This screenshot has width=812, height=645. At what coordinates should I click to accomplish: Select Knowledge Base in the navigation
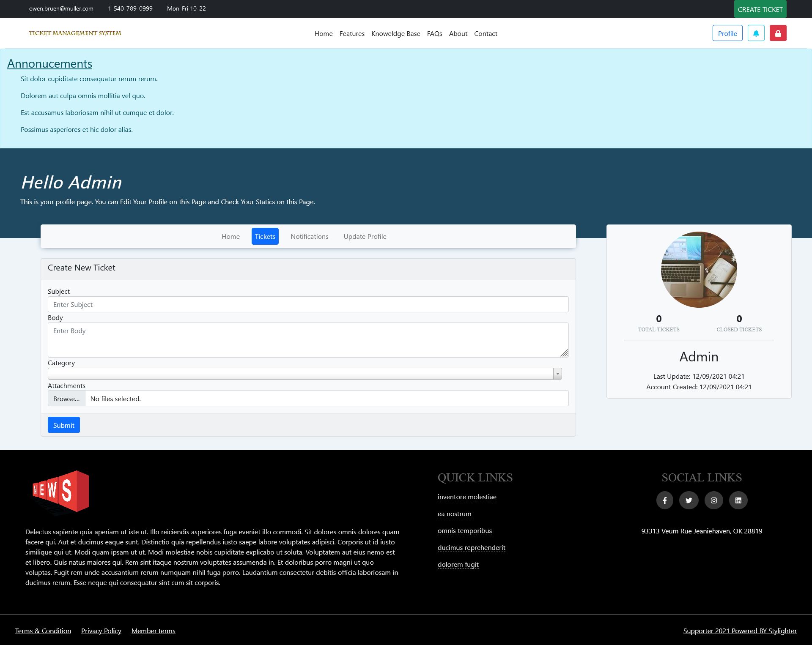395,34
